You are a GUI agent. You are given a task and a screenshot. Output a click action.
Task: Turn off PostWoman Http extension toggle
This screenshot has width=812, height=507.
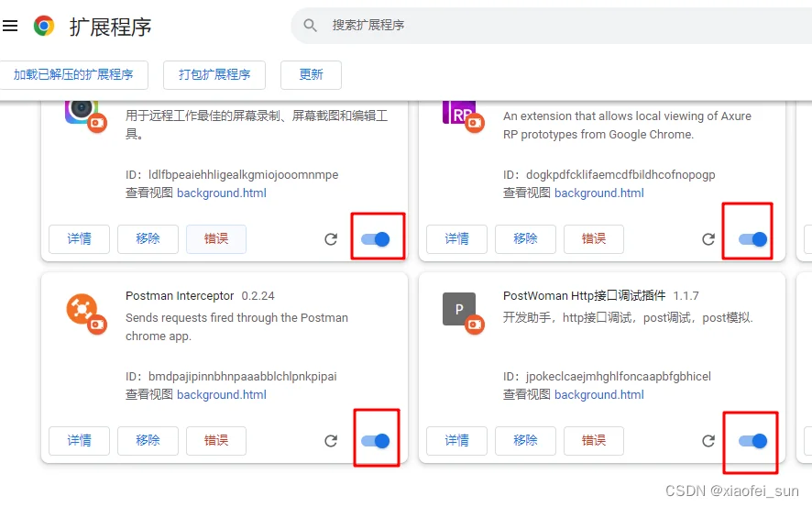[x=753, y=441]
